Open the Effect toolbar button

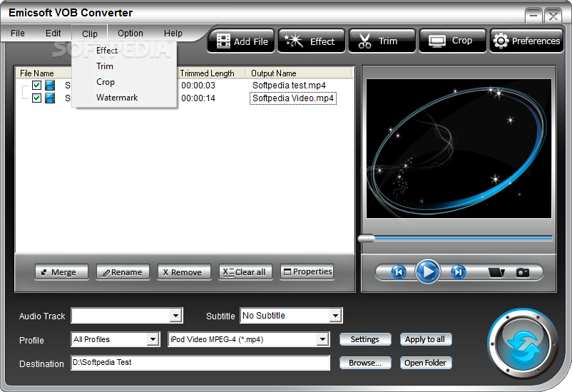pyautogui.click(x=311, y=41)
